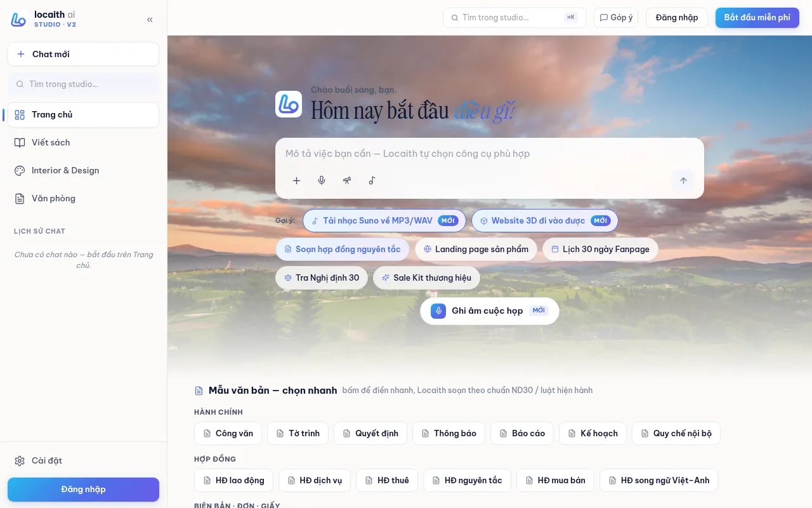Select the Thông báo template
812x508 pixels.
449,433
